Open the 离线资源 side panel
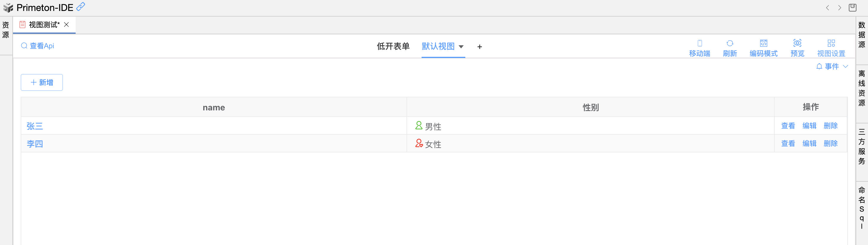 pyautogui.click(x=862, y=88)
